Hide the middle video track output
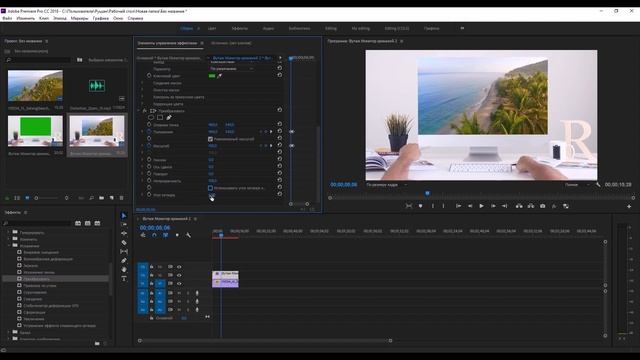The height and width of the screenshot is (360, 640). coord(179,275)
